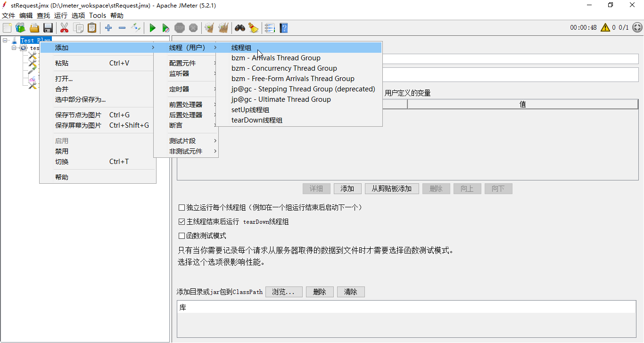Start the test with the green play icon
The image size is (644, 343).
click(152, 28)
